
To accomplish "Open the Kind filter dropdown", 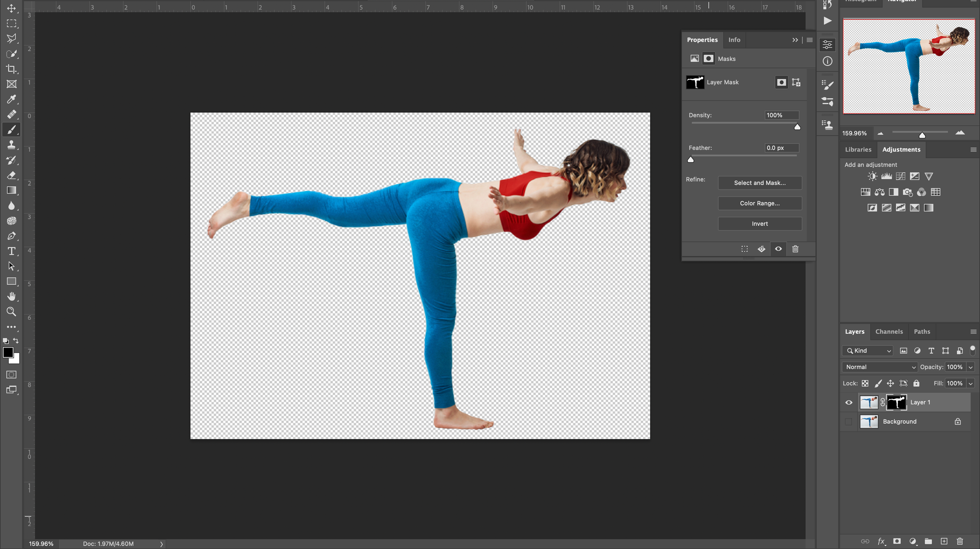I will click(867, 350).
